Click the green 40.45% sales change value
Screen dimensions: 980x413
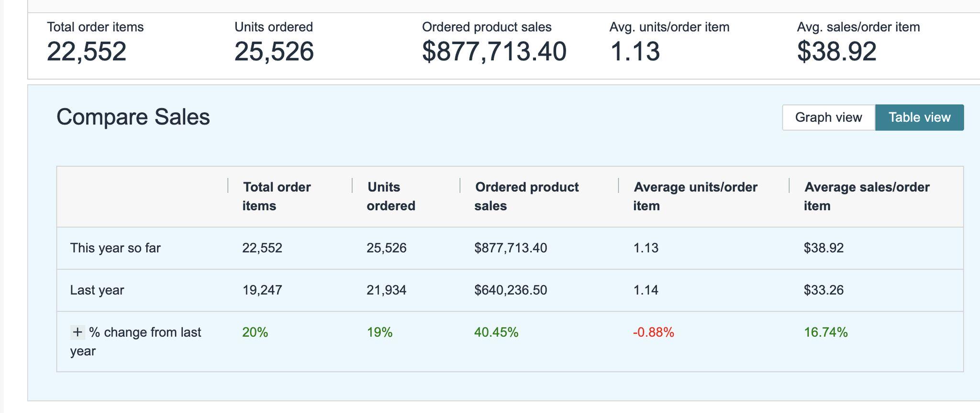[496, 332]
